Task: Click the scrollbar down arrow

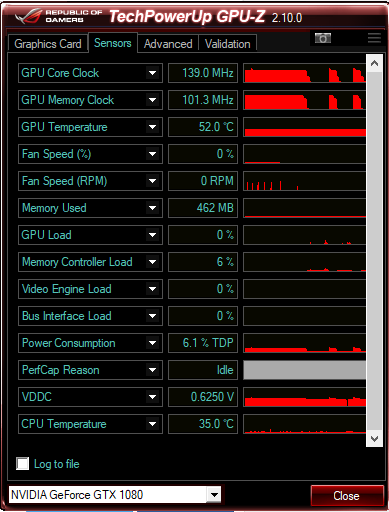Action: (374, 438)
